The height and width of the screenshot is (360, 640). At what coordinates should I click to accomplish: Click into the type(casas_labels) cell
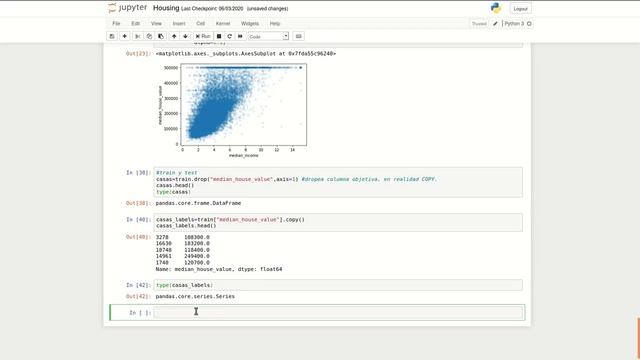coord(338,285)
